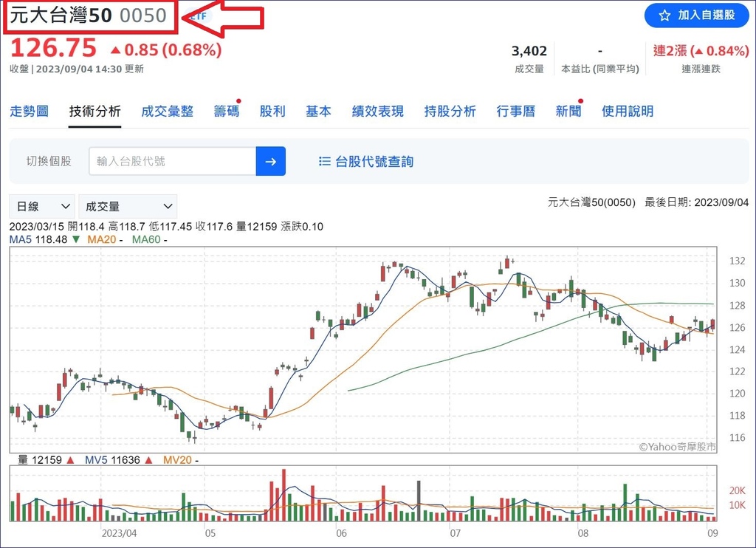Select the 技術分析 tab

pos(94,112)
